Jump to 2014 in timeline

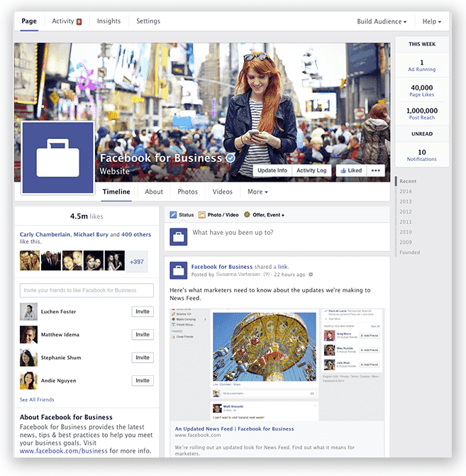[x=406, y=192]
